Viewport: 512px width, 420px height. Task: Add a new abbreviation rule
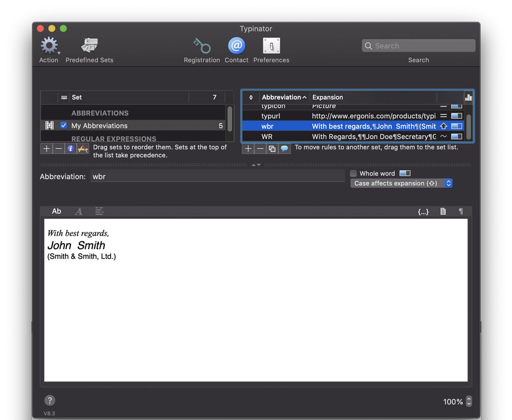point(248,149)
